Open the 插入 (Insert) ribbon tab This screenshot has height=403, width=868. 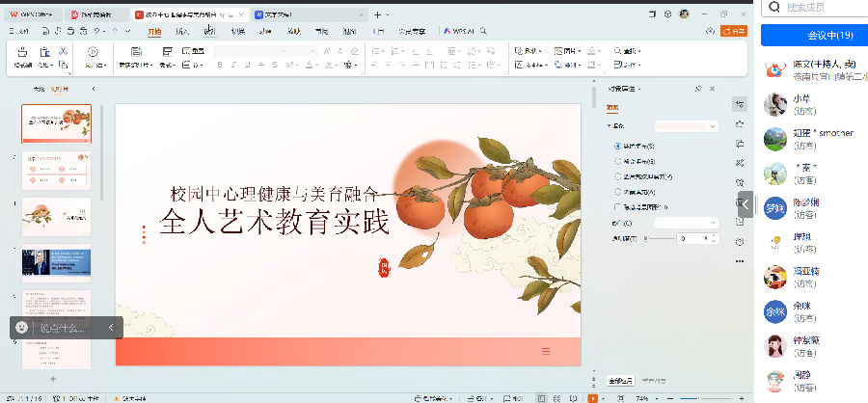click(x=181, y=31)
